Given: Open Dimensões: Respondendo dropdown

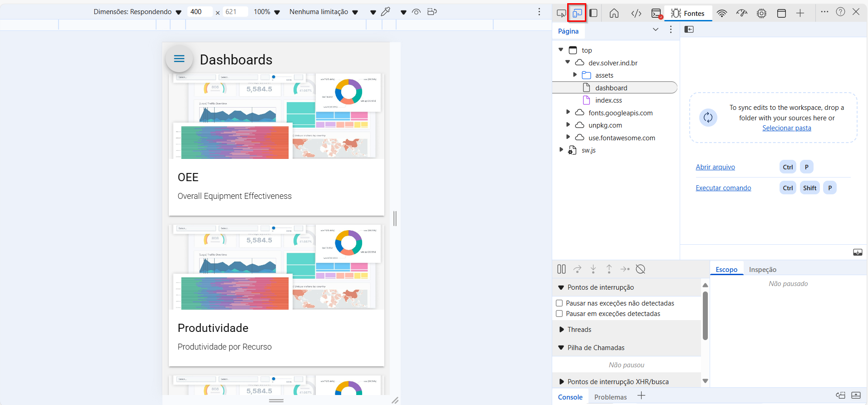Looking at the screenshot, I should click(x=137, y=12).
